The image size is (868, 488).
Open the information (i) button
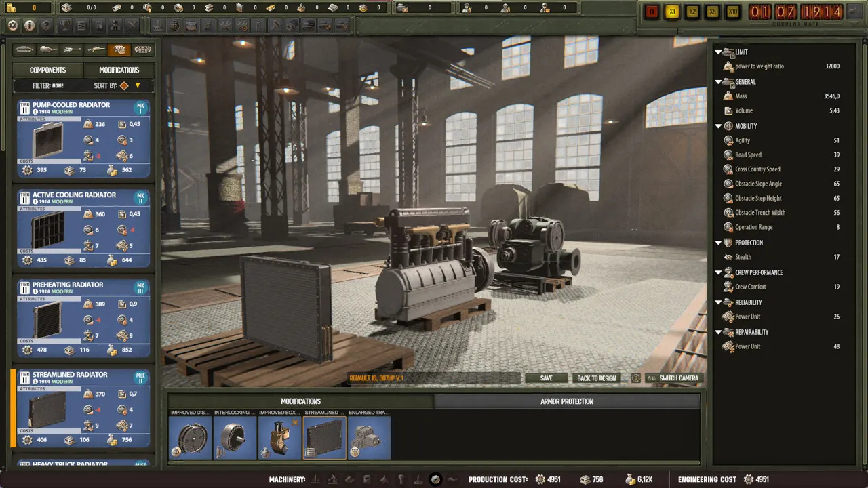pos(29,26)
